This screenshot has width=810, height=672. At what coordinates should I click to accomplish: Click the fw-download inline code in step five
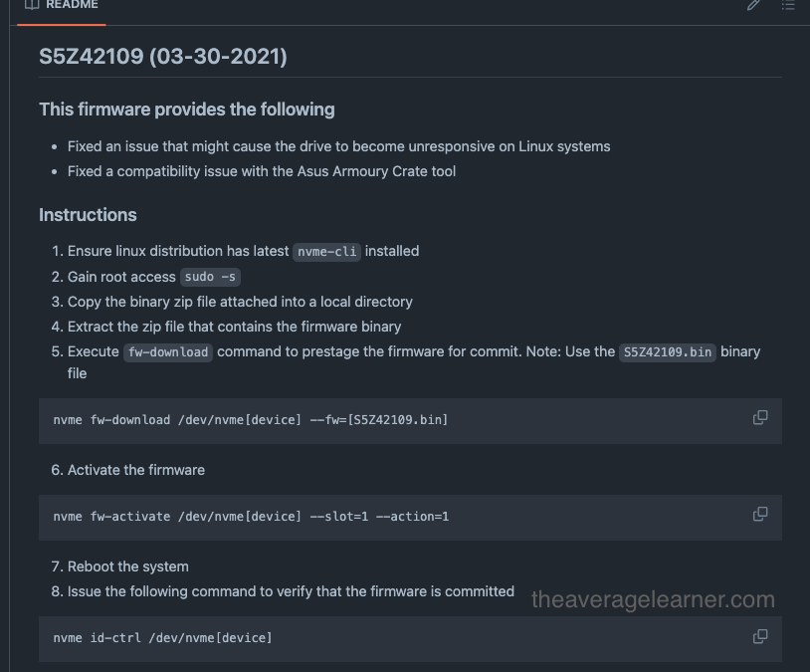(x=168, y=351)
